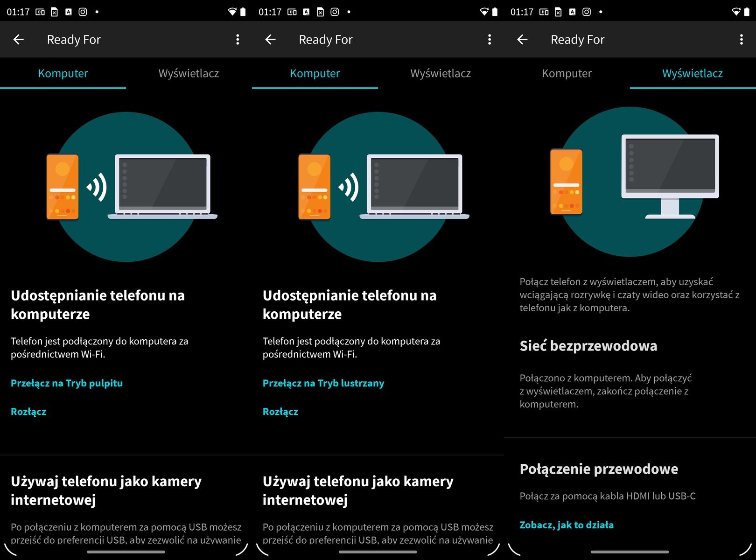This screenshot has width=756, height=560.
Task: Tap the "Ready For" title in the middle screen
Action: 326,40
